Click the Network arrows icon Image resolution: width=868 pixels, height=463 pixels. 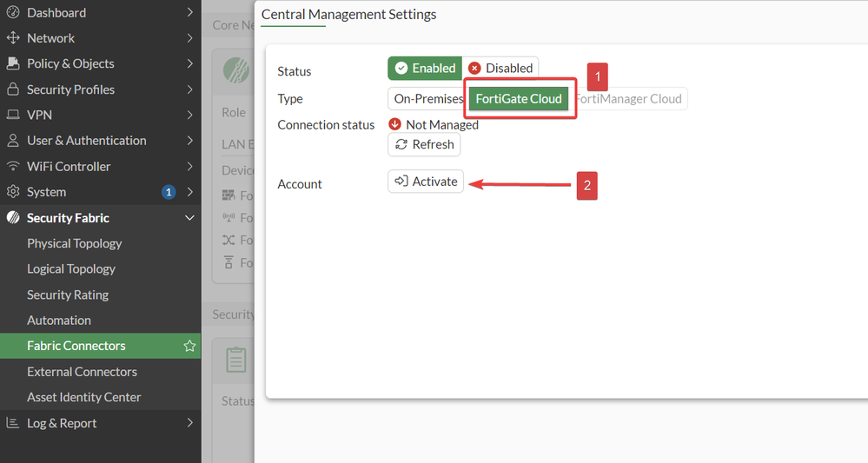tap(12, 38)
